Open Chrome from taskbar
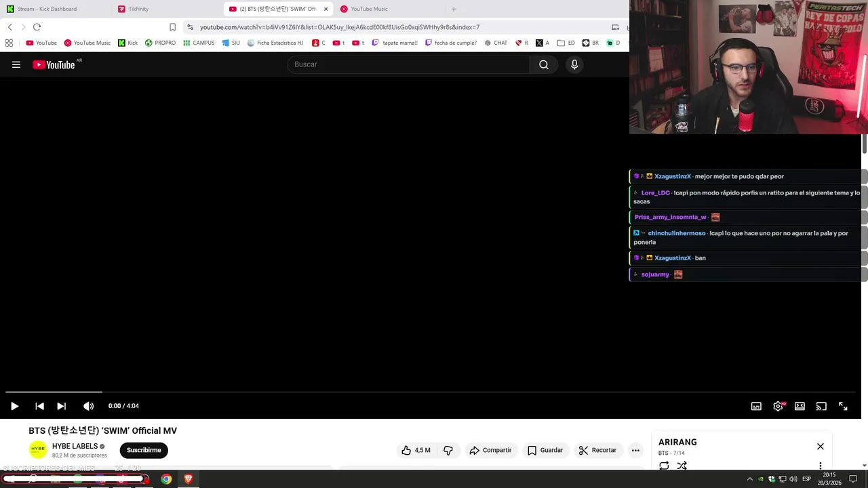The width and height of the screenshot is (868, 488). pos(166,479)
